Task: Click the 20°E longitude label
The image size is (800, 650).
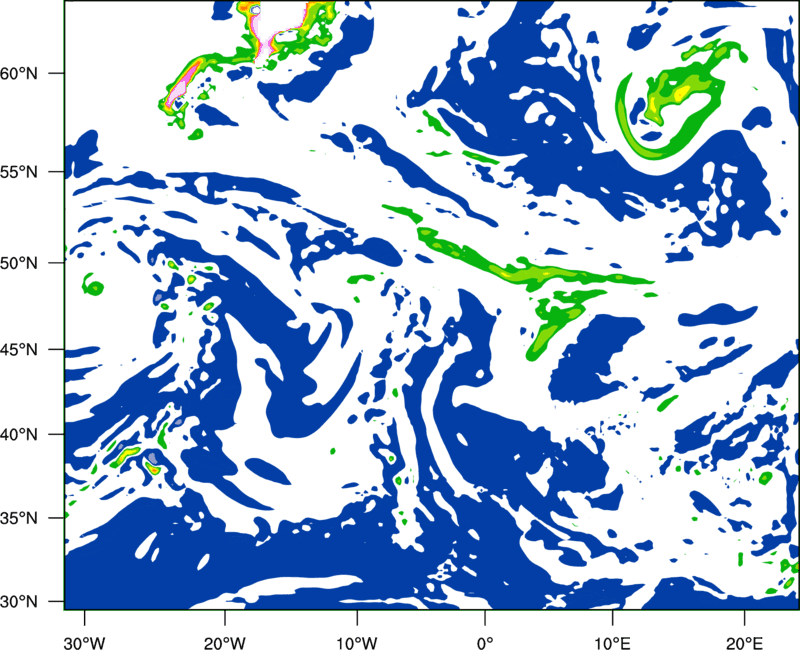Action: tap(744, 642)
